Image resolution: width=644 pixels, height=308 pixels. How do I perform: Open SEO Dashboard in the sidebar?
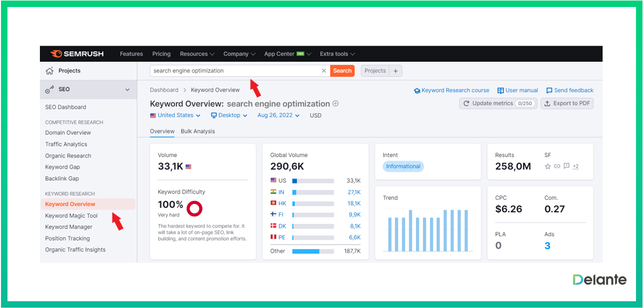(x=65, y=107)
